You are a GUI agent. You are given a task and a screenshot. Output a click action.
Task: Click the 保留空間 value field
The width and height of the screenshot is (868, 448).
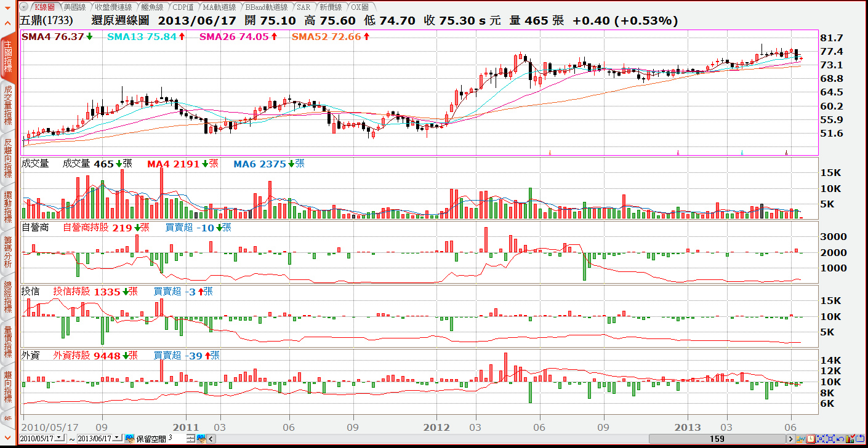point(177,438)
